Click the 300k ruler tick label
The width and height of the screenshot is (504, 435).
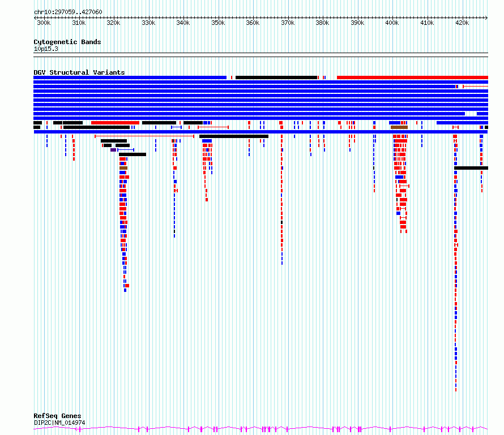click(44, 23)
